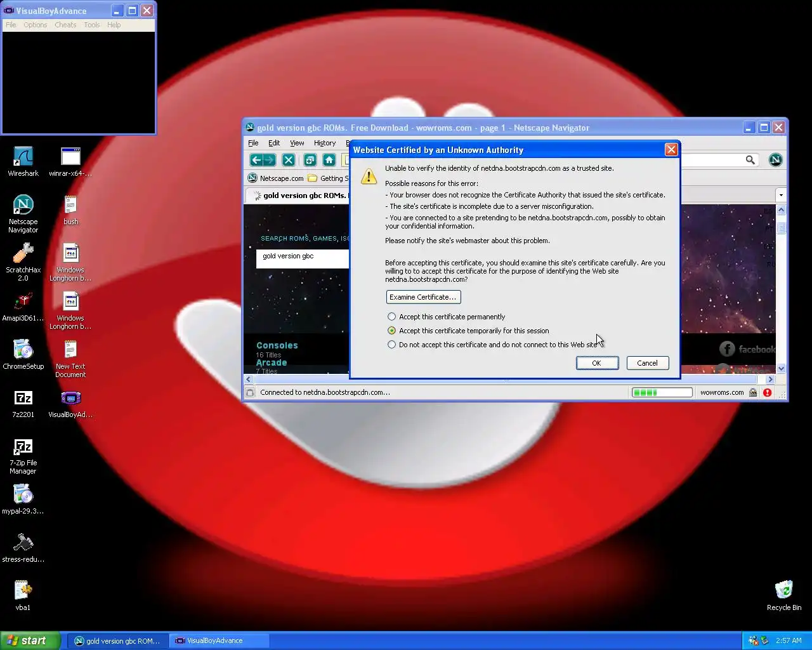Click the wowroms.com status bar text
The width and height of the screenshot is (812, 650).
pyautogui.click(x=722, y=392)
